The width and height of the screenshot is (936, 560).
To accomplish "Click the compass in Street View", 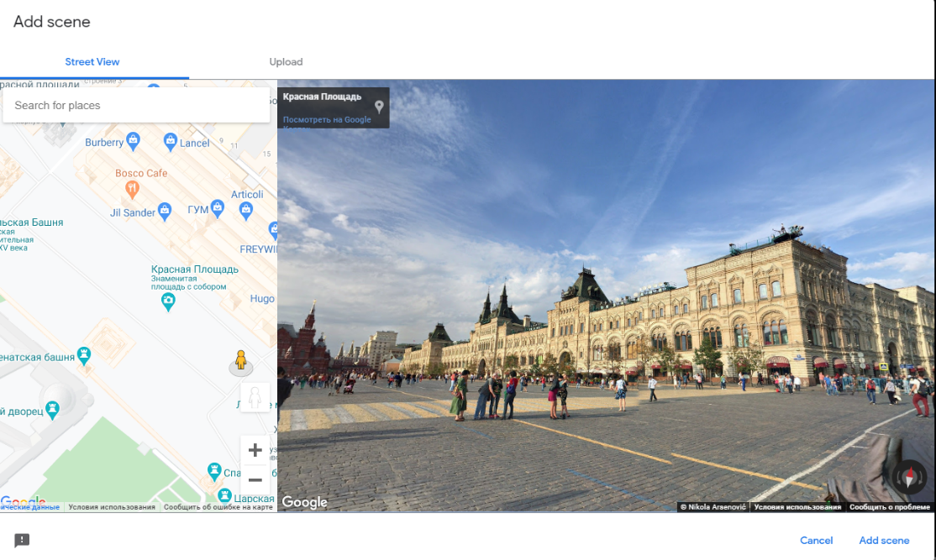I will coord(909,476).
